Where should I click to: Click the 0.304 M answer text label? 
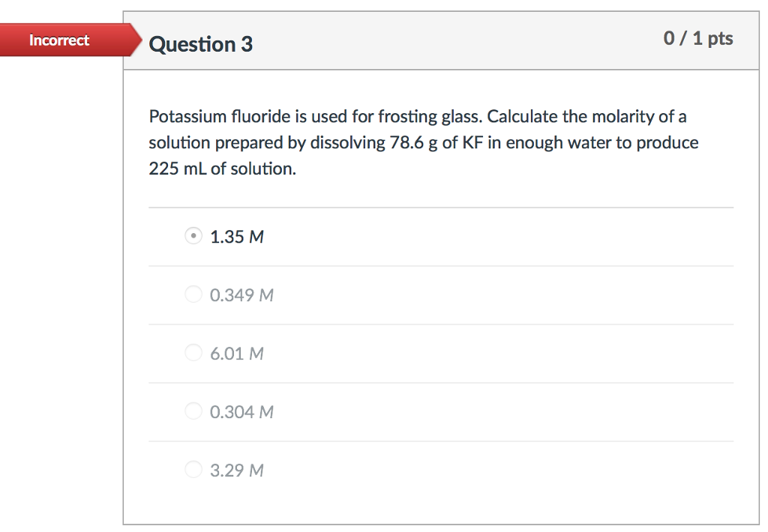tap(241, 411)
